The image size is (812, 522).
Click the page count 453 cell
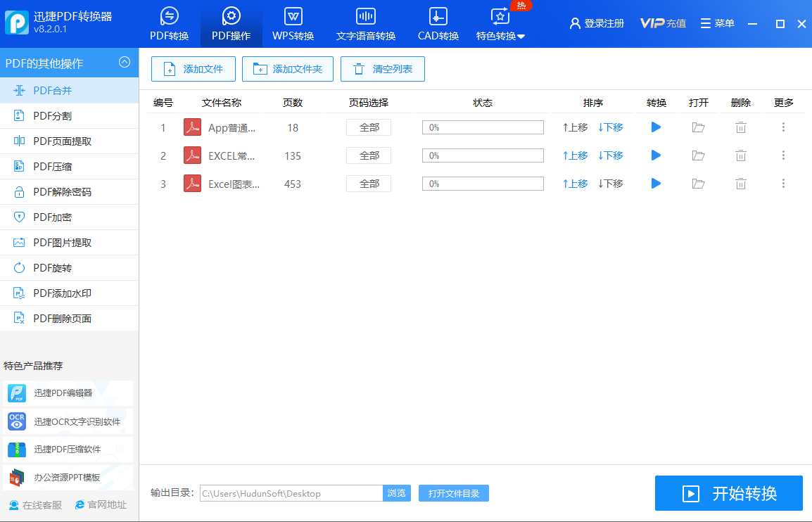[293, 184]
